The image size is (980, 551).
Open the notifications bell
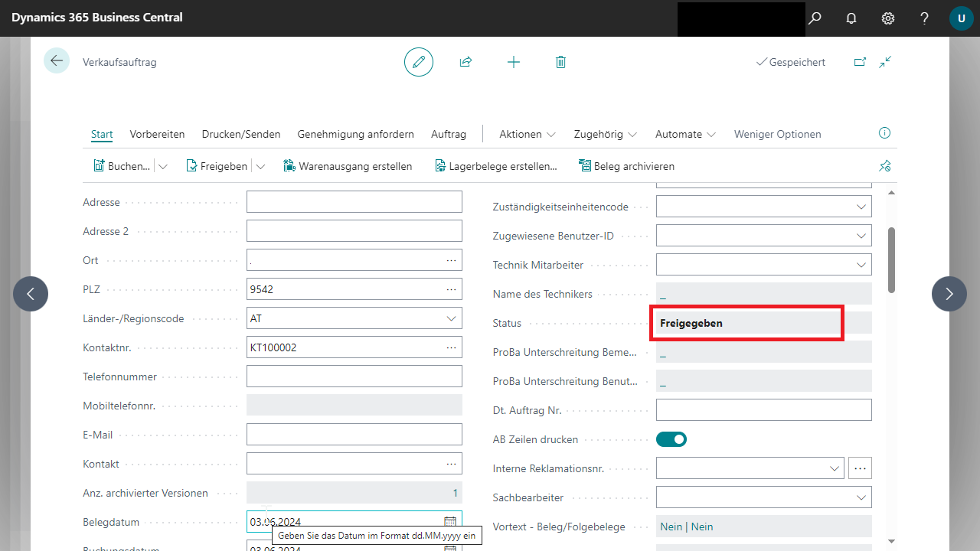tap(851, 18)
